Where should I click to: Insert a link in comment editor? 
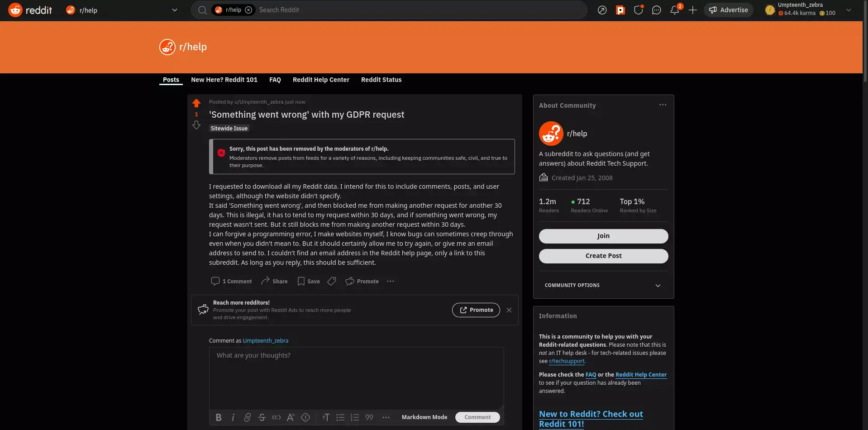pyautogui.click(x=248, y=417)
